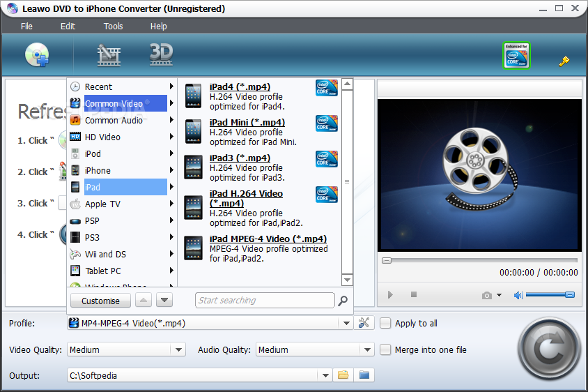Open the Help menu
Screen dimensions: 588x392
[159, 27]
